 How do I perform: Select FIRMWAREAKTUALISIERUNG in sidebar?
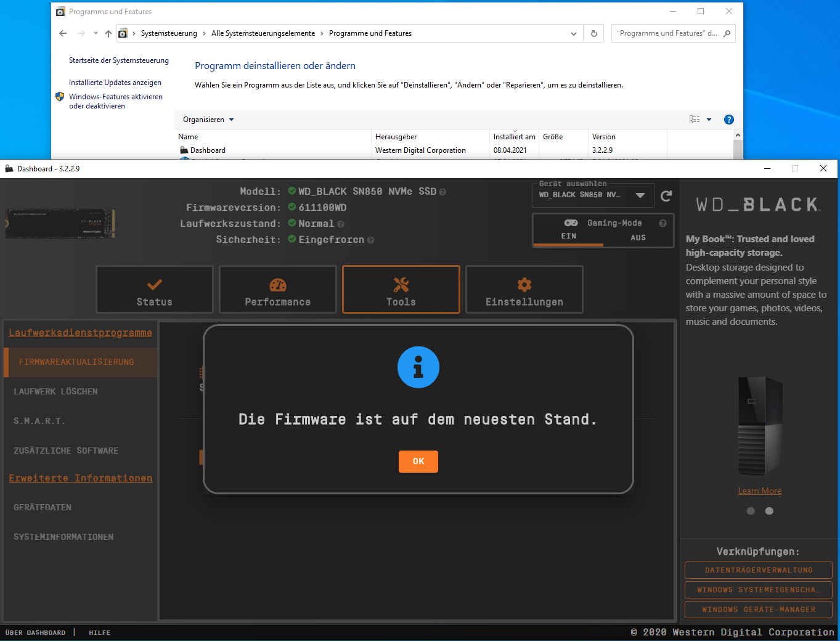click(81, 362)
